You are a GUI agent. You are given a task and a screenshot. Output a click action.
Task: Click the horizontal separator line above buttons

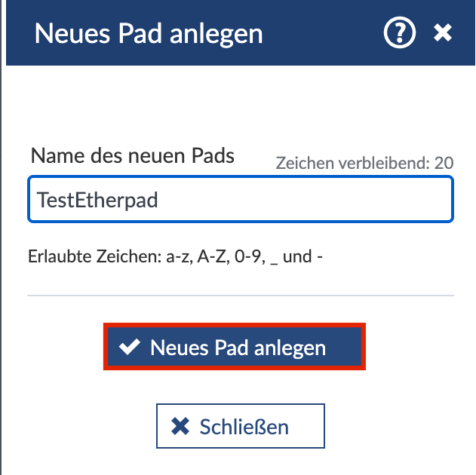pyautogui.click(x=240, y=296)
